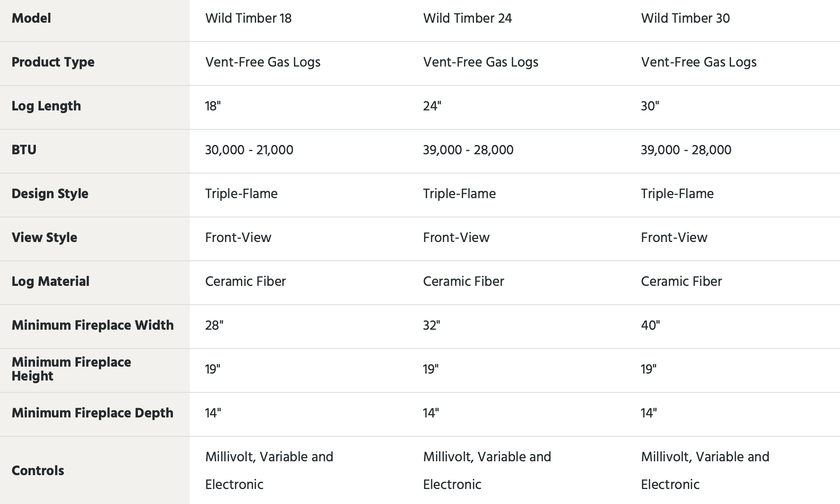Click the Minimum Fireplace Depth label
Image resolution: width=840 pixels, height=504 pixels.
point(92,413)
